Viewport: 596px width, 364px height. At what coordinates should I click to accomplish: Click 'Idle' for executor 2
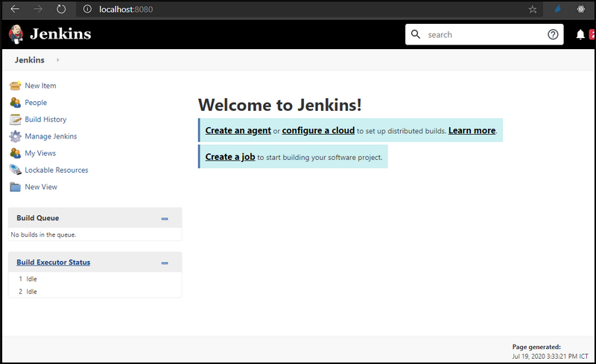coord(31,292)
